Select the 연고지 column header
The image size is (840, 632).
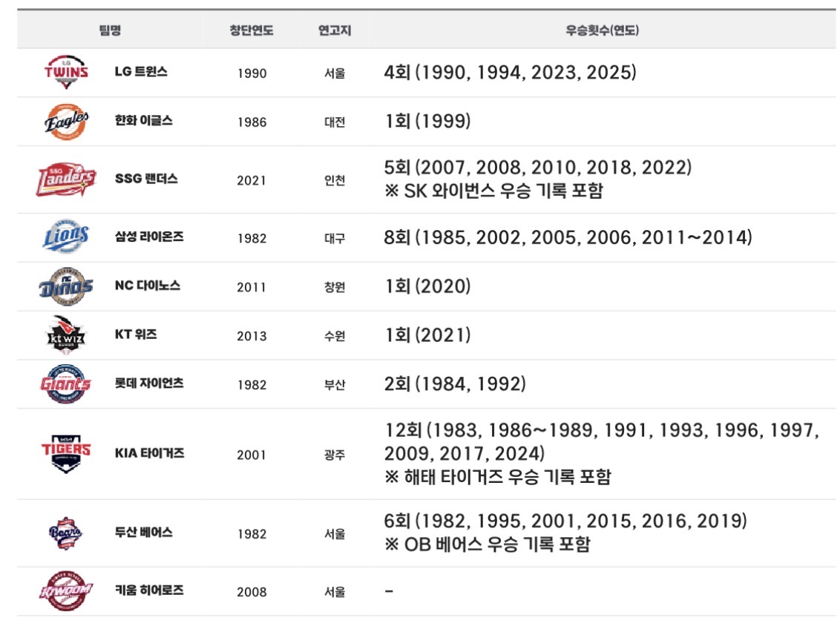334,30
